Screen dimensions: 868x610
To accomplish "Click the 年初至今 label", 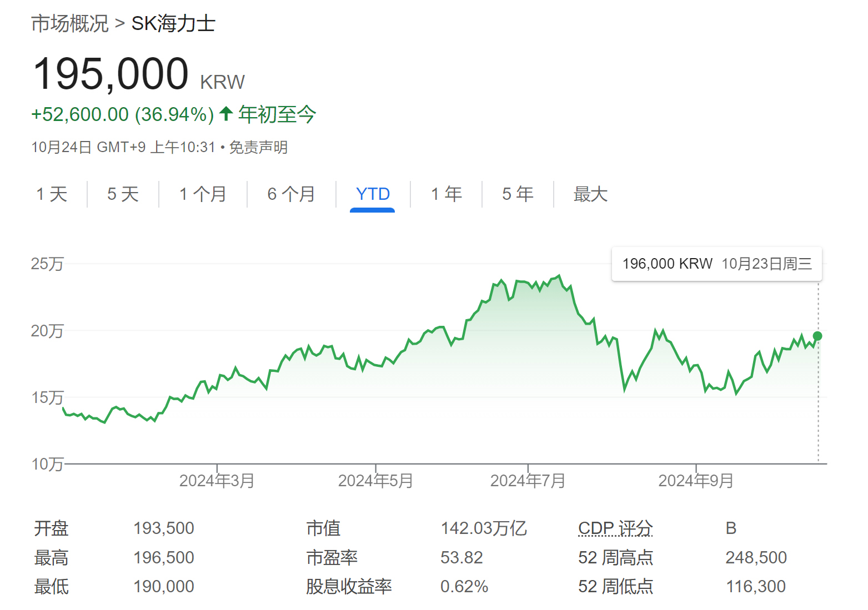I will tap(277, 114).
